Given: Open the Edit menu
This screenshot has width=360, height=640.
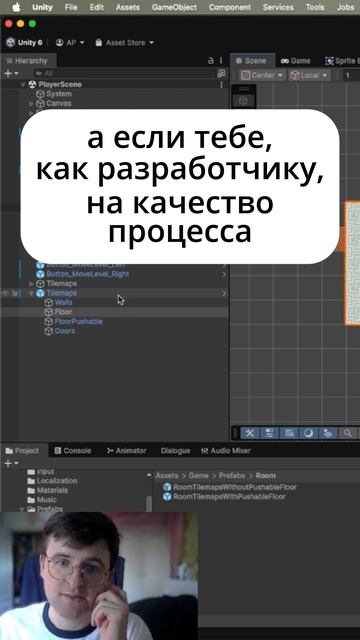Looking at the screenshot, I should point(97,7).
